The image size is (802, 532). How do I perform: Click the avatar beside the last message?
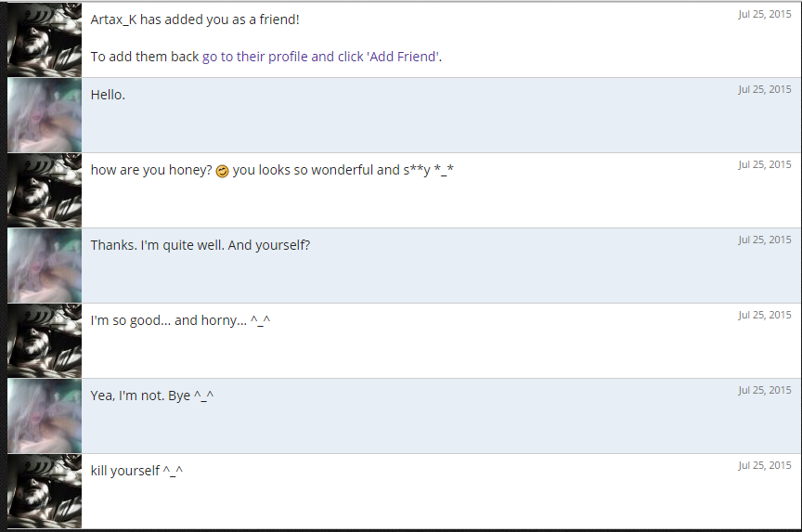point(45,491)
